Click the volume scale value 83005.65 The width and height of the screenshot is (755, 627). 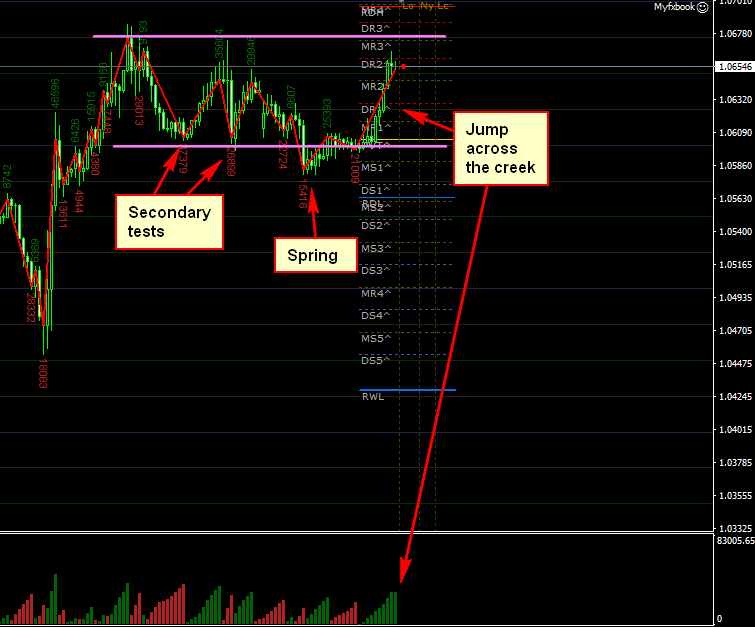coord(735,541)
